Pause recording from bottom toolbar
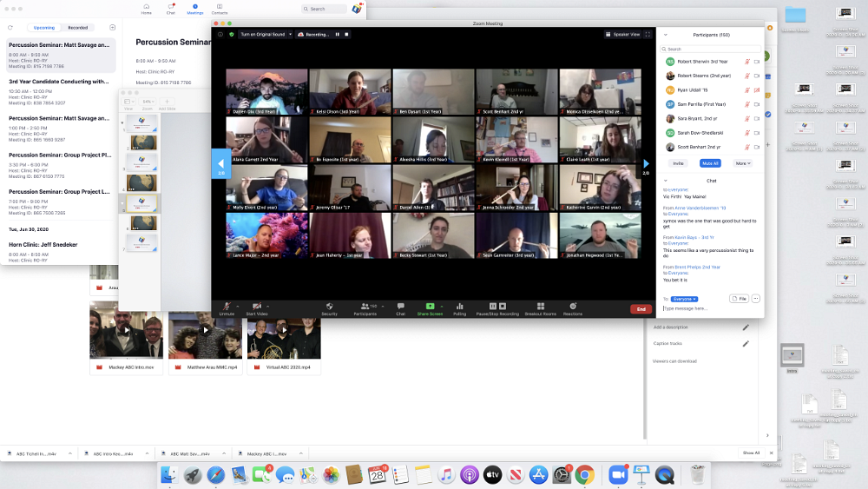Screen dimensions: 868x489 493,306
